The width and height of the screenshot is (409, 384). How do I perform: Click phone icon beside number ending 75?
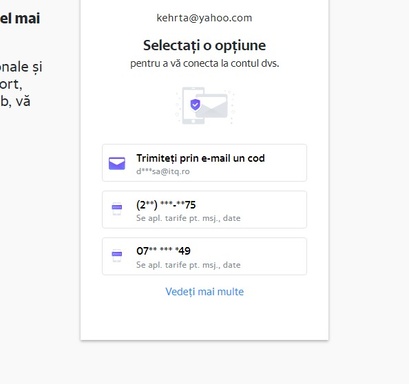pos(117,209)
